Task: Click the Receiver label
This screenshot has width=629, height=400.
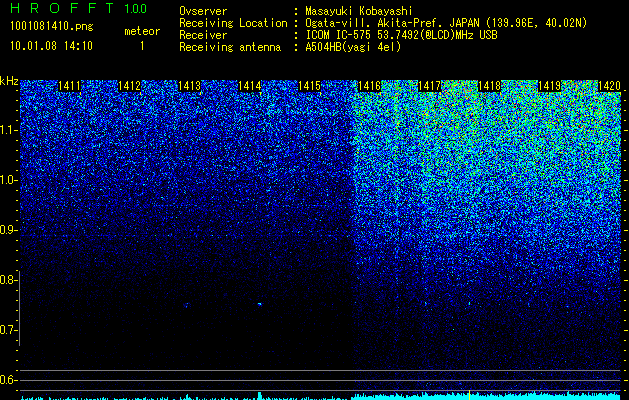Action: click(x=203, y=35)
